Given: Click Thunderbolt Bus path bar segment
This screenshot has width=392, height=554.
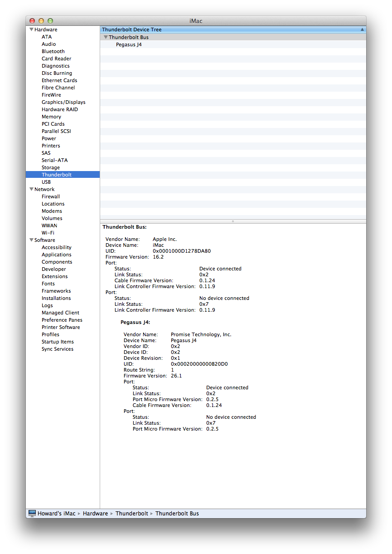Looking at the screenshot, I should (177, 514).
